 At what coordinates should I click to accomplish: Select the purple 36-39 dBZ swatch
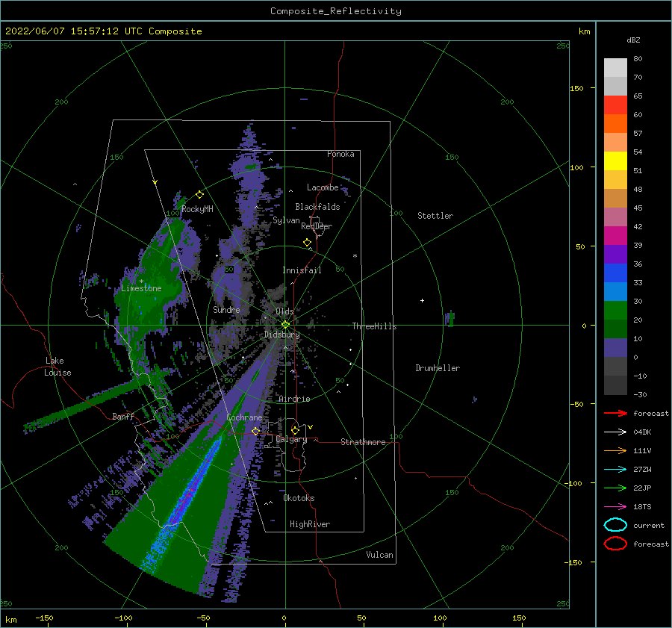pos(615,255)
